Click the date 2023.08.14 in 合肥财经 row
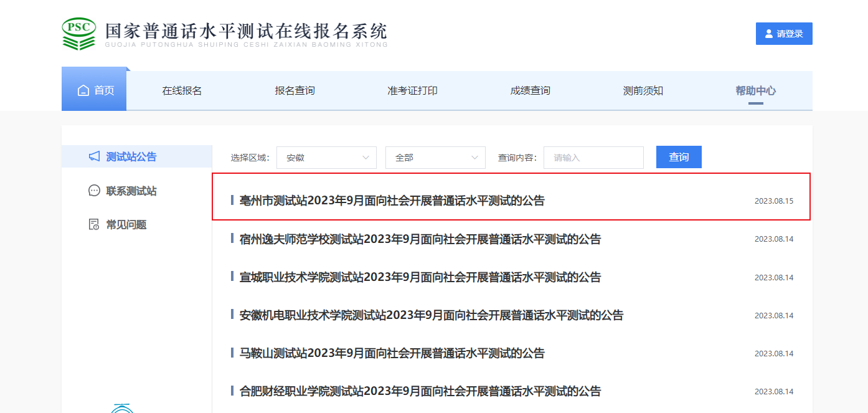Screen dimensions: 868x413 (774, 391)
